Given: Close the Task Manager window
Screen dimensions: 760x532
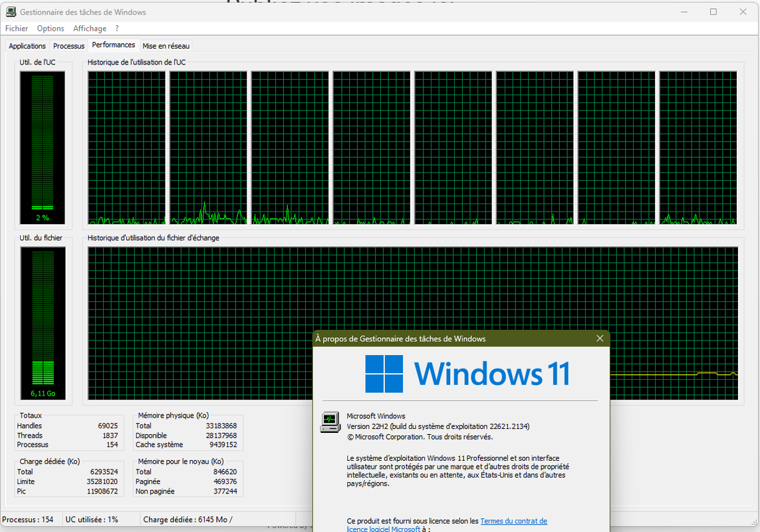Looking at the screenshot, I should tap(743, 12).
